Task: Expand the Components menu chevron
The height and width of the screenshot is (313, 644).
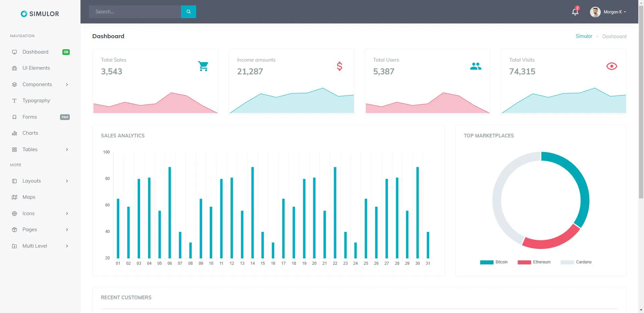Action: 67,84
